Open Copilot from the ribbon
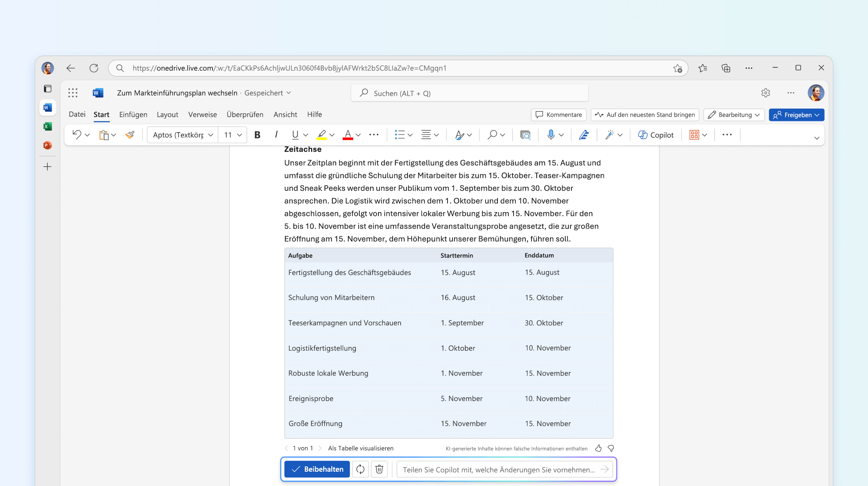The width and height of the screenshot is (868, 486). 656,135
